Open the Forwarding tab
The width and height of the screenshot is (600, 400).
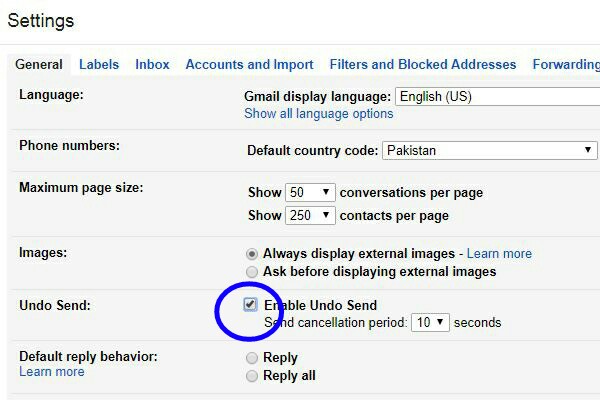click(566, 64)
